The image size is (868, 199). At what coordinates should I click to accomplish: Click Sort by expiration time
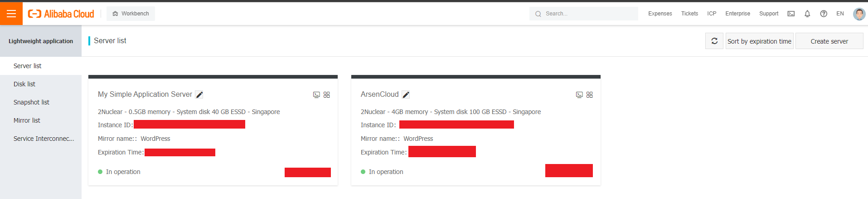point(759,41)
